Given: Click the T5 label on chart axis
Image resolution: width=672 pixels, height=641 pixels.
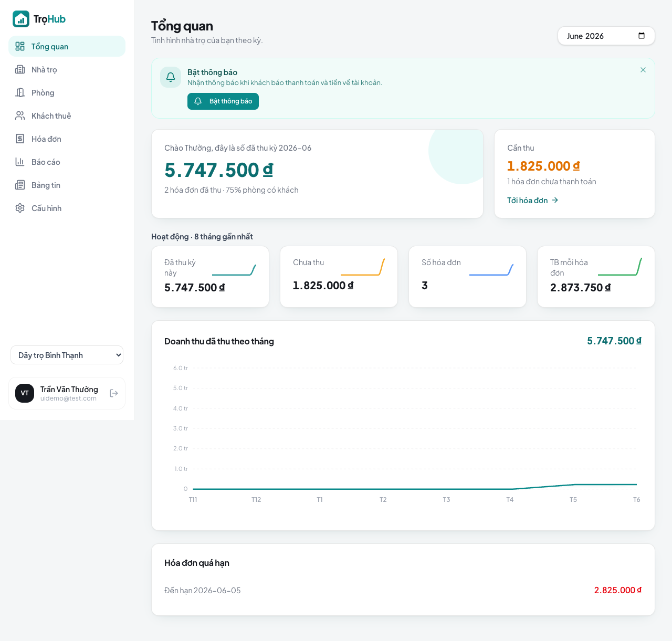Looking at the screenshot, I should click(x=573, y=500).
